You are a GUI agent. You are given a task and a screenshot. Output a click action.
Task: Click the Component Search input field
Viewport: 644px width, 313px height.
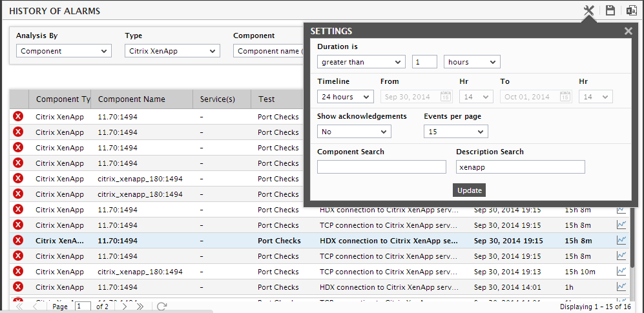(382, 167)
